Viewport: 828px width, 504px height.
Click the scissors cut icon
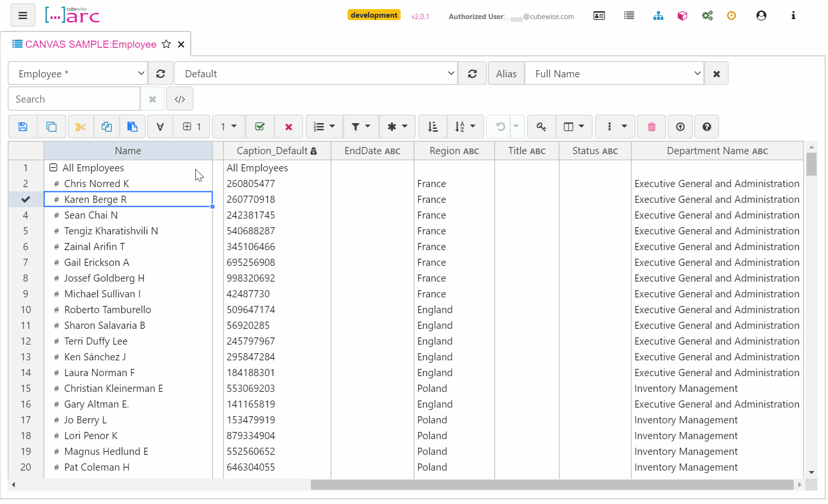point(81,127)
